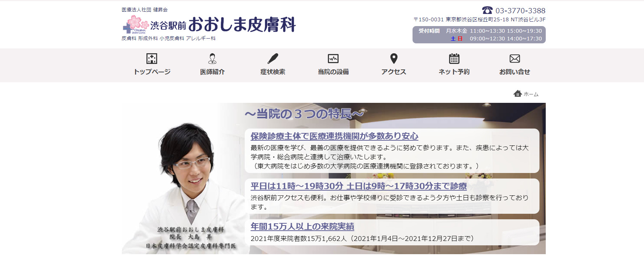Open the ネット予約 menu text
Screen dimensions: 644x256
[x=454, y=72]
